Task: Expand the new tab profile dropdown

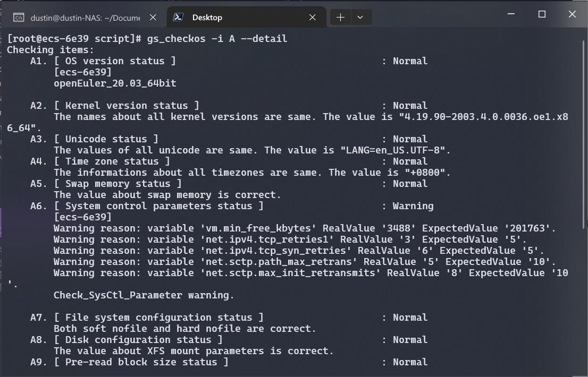Action: pyautogui.click(x=360, y=18)
